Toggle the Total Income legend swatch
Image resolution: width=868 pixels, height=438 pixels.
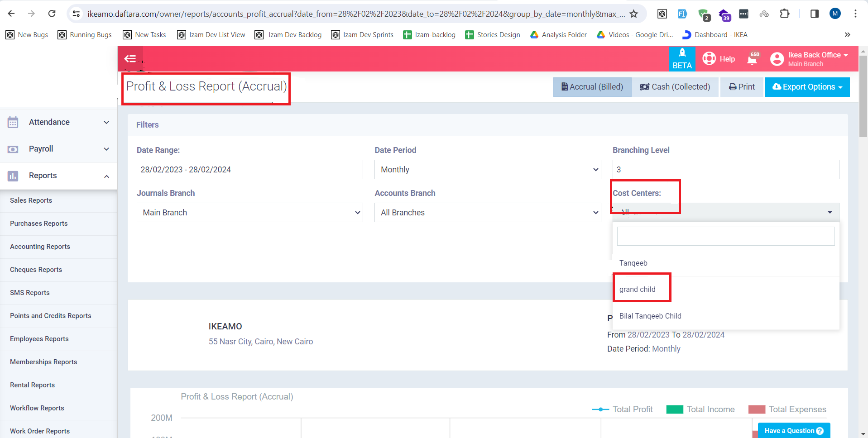point(675,409)
